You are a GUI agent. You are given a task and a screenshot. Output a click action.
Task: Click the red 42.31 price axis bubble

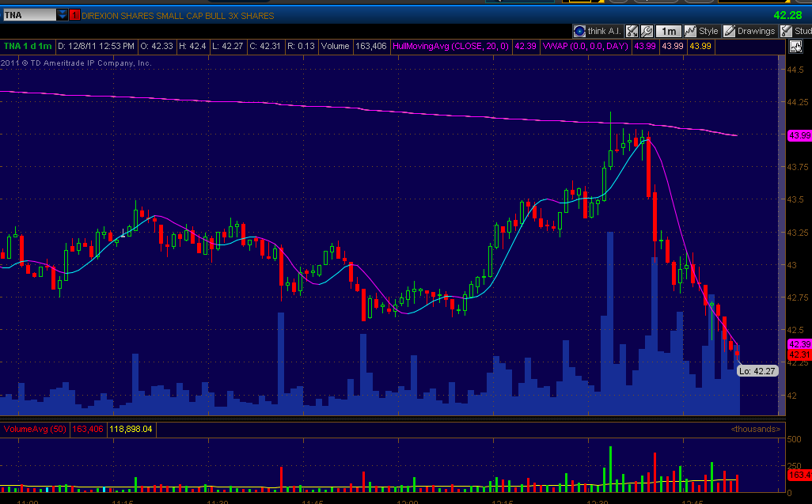(x=799, y=354)
